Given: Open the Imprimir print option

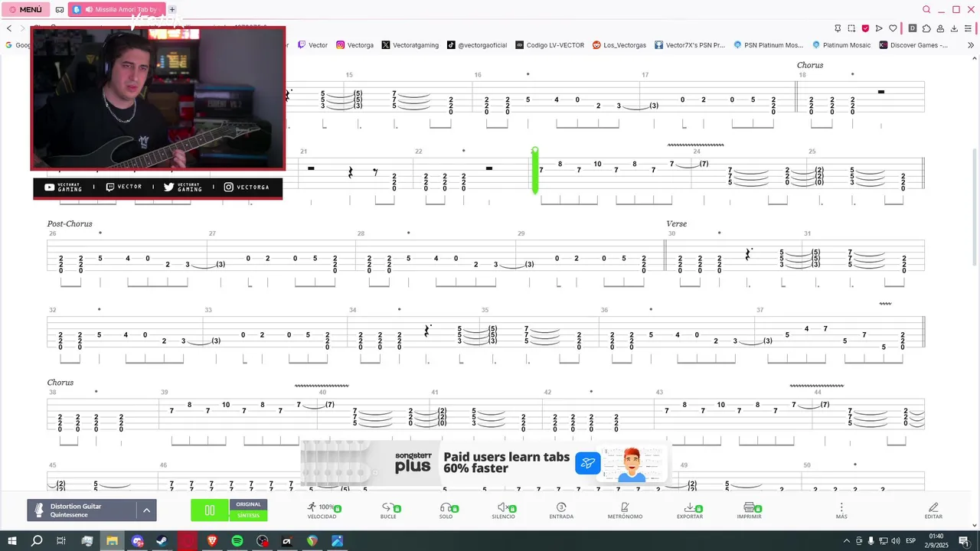Looking at the screenshot, I should pyautogui.click(x=749, y=510).
